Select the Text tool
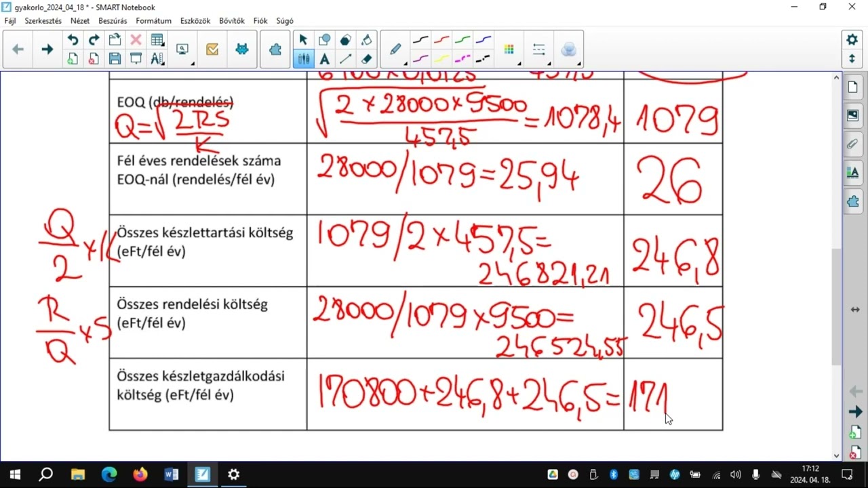The width and height of the screenshot is (868, 488). [324, 59]
